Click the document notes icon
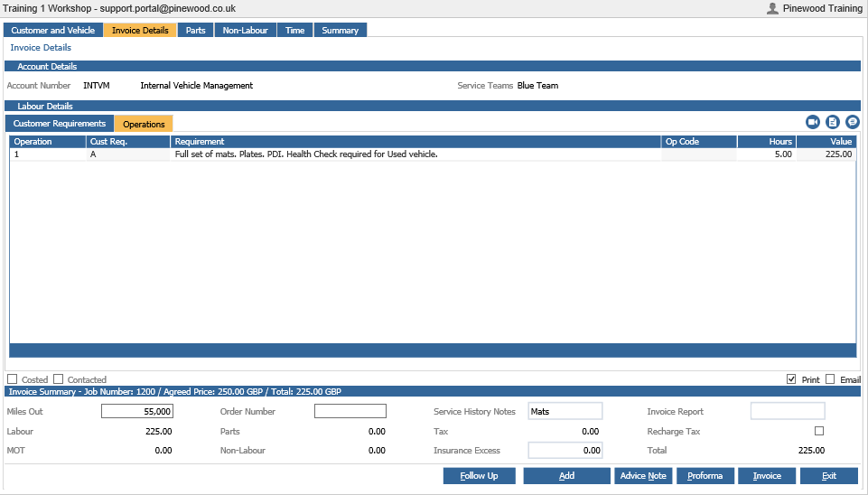Viewport: 868px width, 495px height. [x=833, y=122]
